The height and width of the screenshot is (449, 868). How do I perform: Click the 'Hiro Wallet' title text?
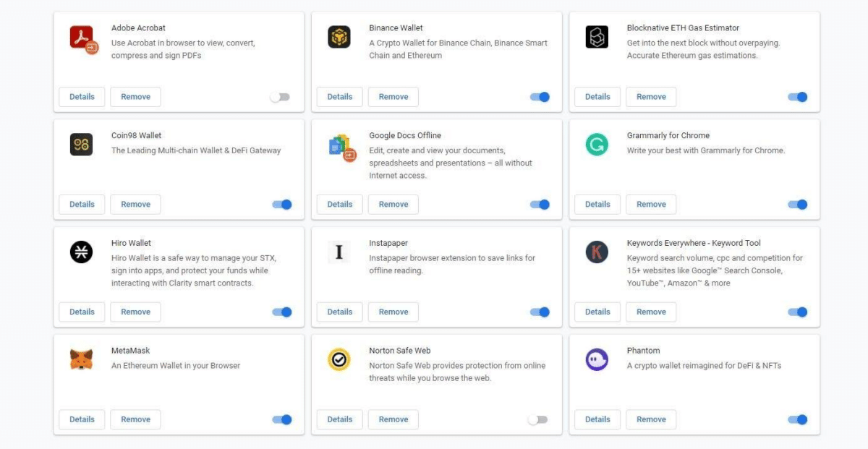pyautogui.click(x=131, y=243)
